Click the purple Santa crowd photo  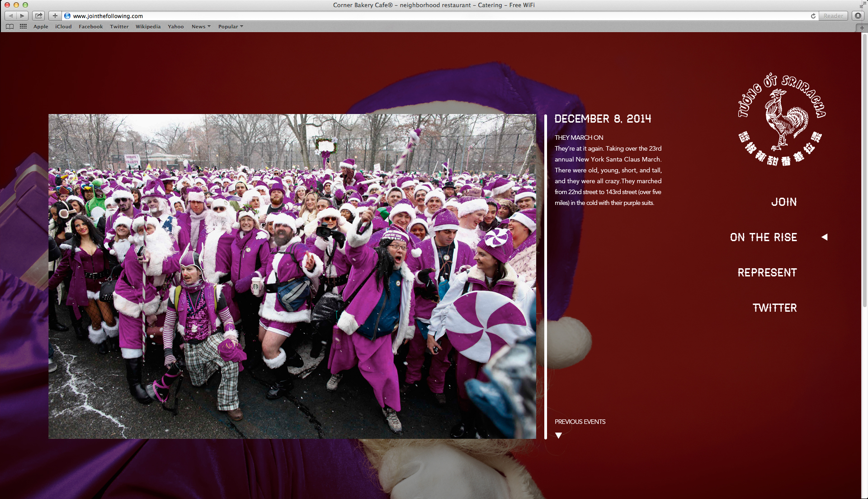click(292, 276)
